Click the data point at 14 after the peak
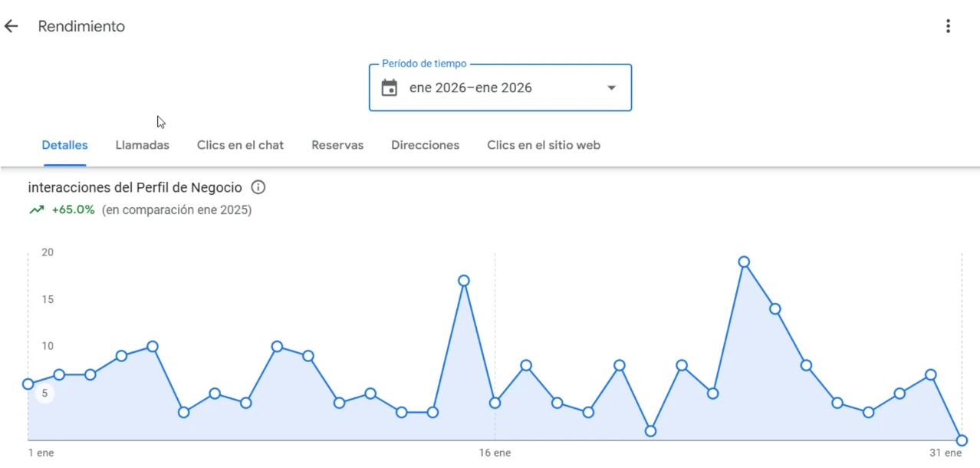 pyautogui.click(x=775, y=309)
